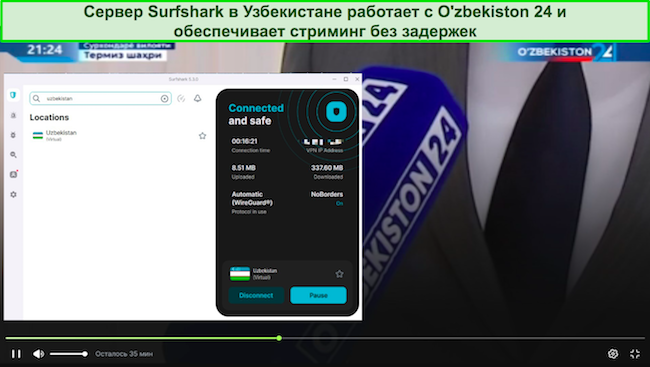This screenshot has width=650, height=367.
Task: Click the Locations heading
Action: pyautogui.click(x=49, y=117)
